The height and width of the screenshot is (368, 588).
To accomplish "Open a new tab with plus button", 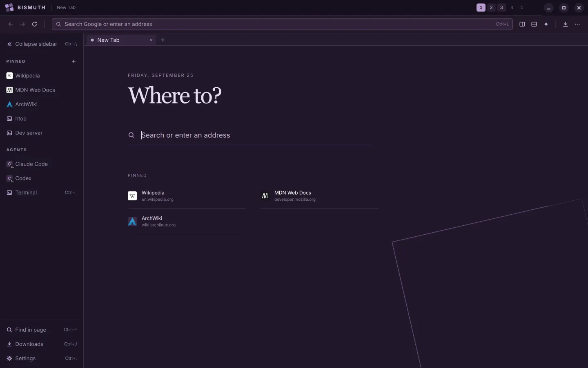I will pos(163,40).
